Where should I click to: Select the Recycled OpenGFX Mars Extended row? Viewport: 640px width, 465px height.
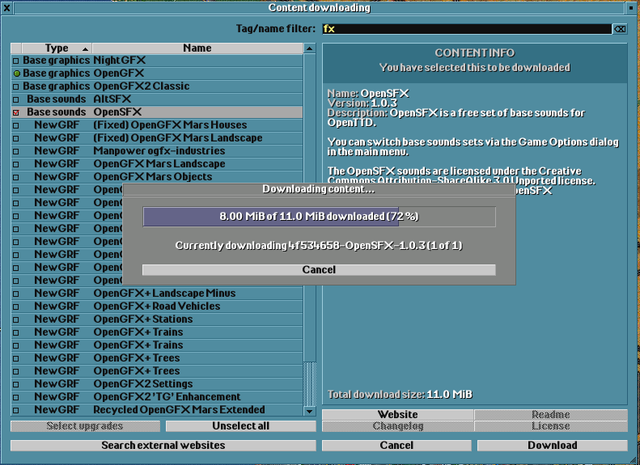[157, 410]
